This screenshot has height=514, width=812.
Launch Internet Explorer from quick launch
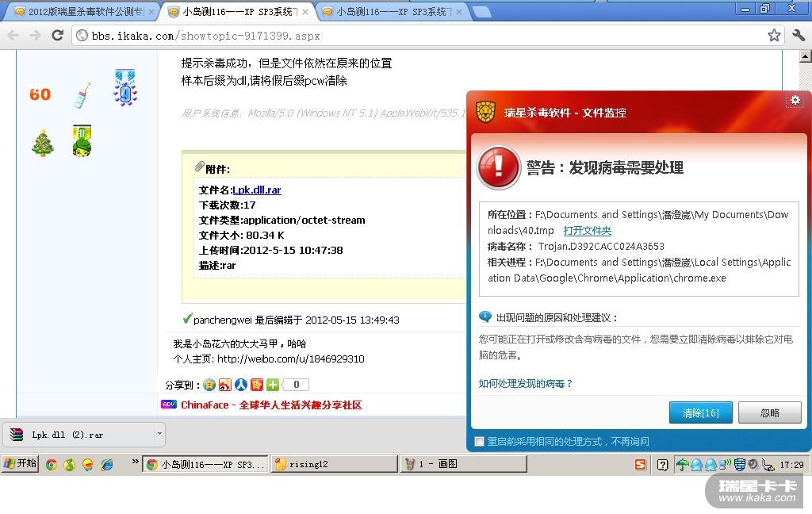[107, 464]
